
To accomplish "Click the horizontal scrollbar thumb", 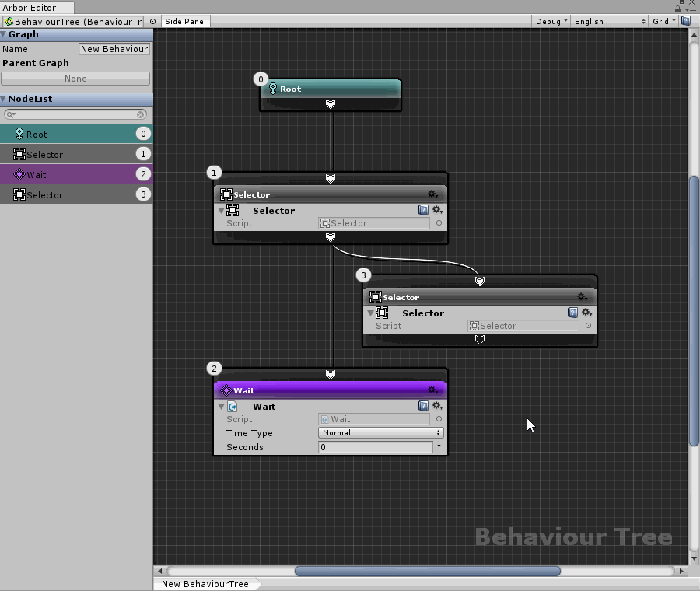I will click(427, 571).
